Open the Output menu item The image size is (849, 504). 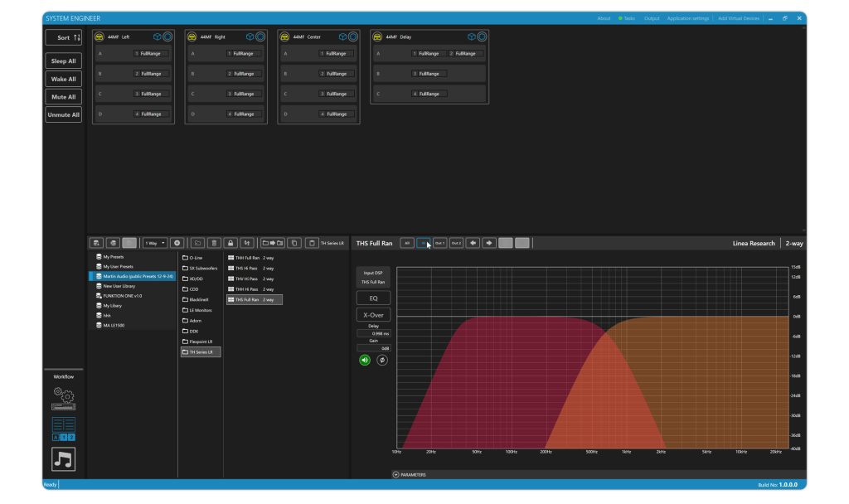point(652,18)
